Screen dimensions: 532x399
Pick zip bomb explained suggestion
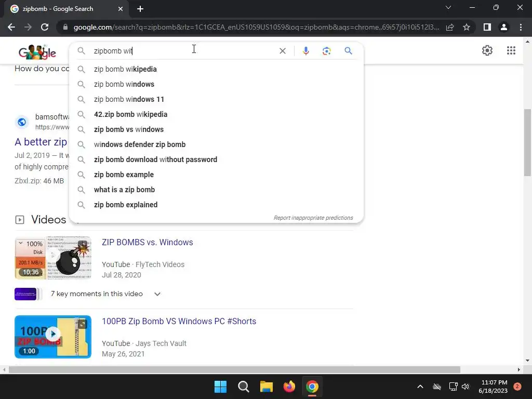click(x=217, y=205)
